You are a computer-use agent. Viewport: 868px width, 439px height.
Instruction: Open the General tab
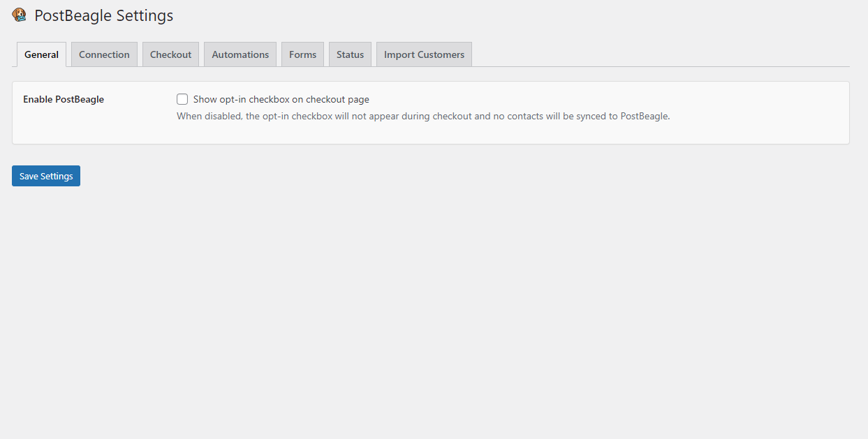(41, 54)
